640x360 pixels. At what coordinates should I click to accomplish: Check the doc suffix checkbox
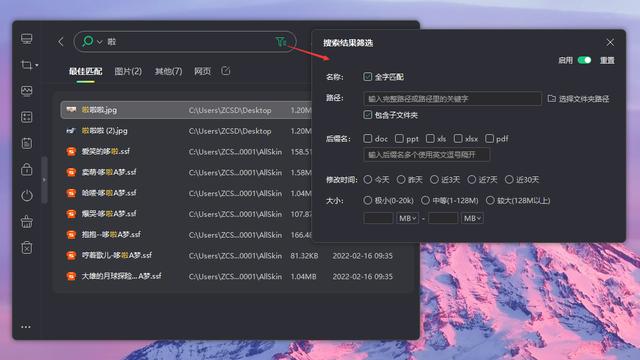point(367,139)
